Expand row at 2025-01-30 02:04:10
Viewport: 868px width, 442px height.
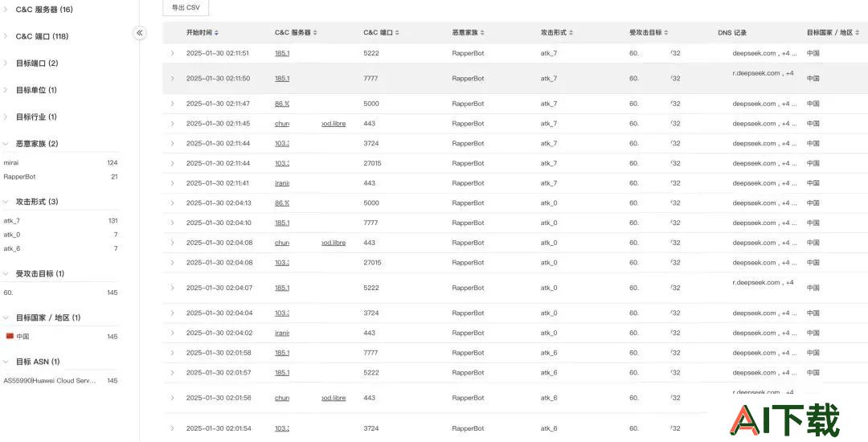[172, 223]
